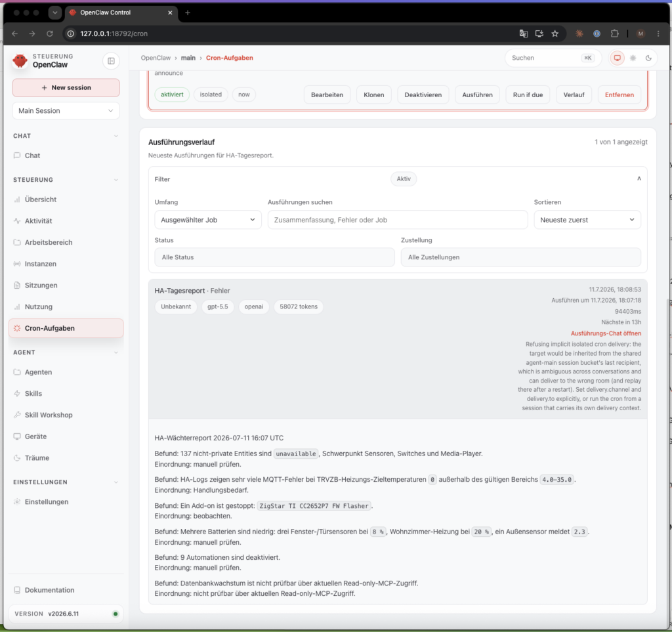Focus the Suchen search field
The height and width of the screenshot is (632, 672).
(553, 58)
